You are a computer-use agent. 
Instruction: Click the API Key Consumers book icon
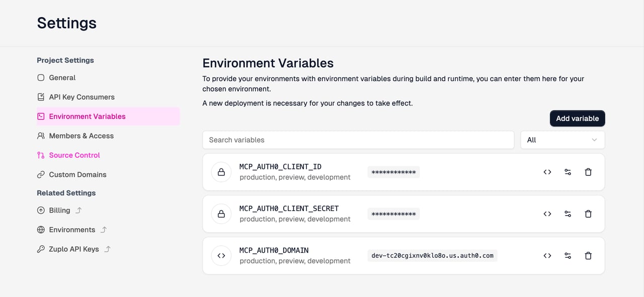[41, 97]
